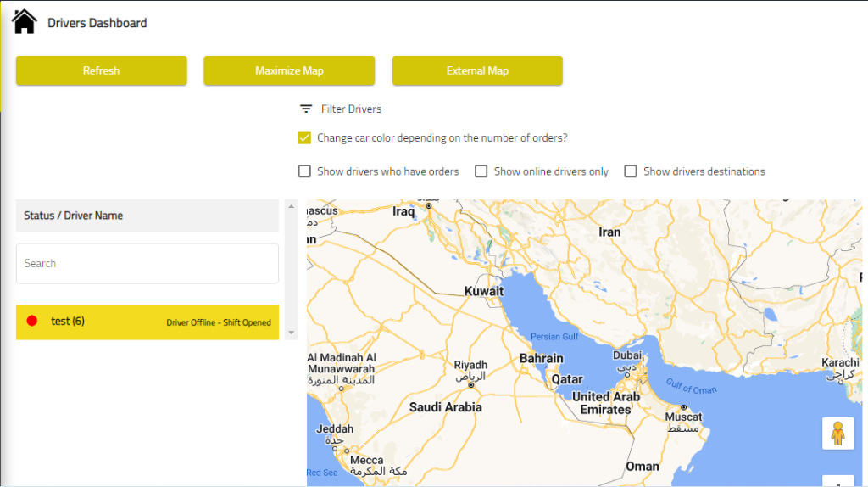The height and width of the screenshot is (487, 868).
Task: Click the driver list scroll up arrow
Action: coord(292,207)
